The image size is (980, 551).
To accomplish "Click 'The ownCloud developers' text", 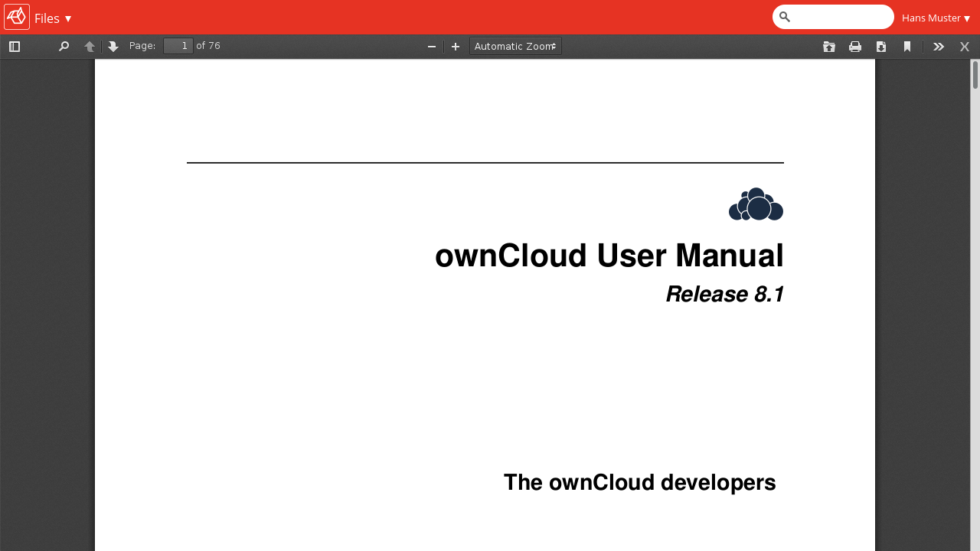I will (x=640, y=483).
